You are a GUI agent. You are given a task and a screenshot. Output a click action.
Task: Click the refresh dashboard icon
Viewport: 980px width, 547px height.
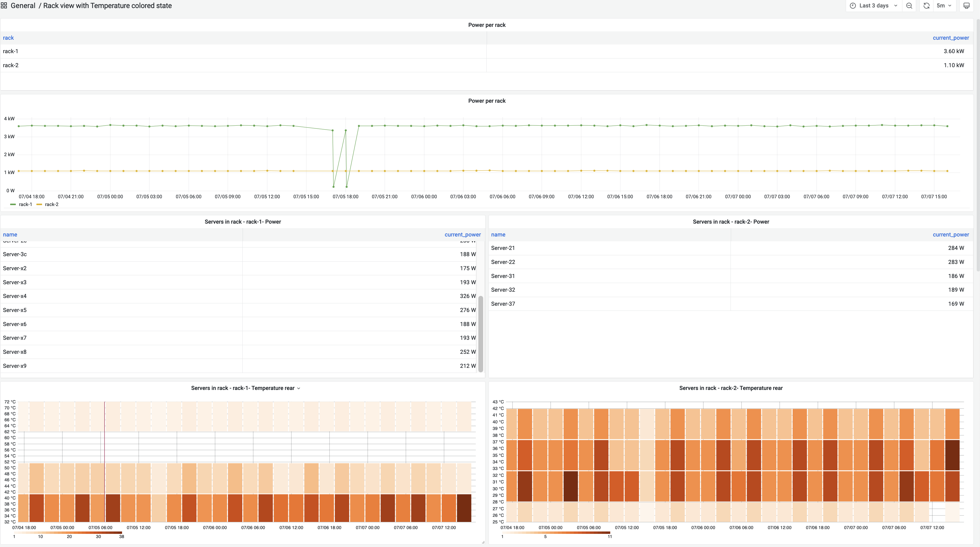tap(926, 6)
